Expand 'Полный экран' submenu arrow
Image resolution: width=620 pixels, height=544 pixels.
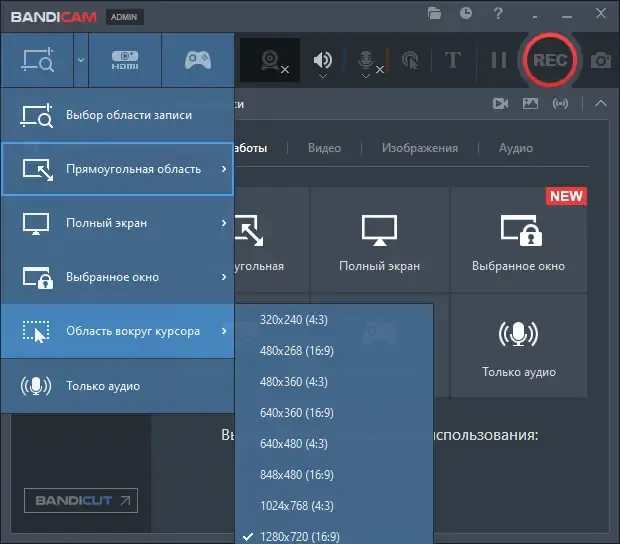(224, 223)
